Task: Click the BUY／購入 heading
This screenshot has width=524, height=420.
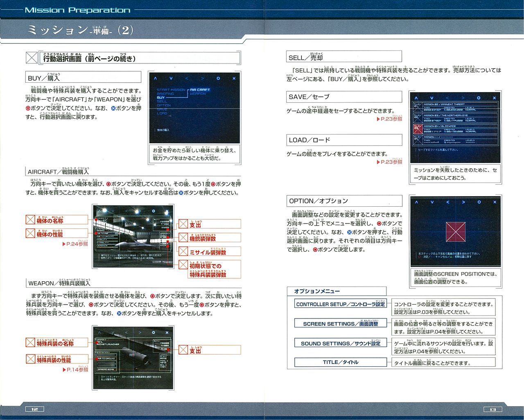Action: click(x=83, y=77)
